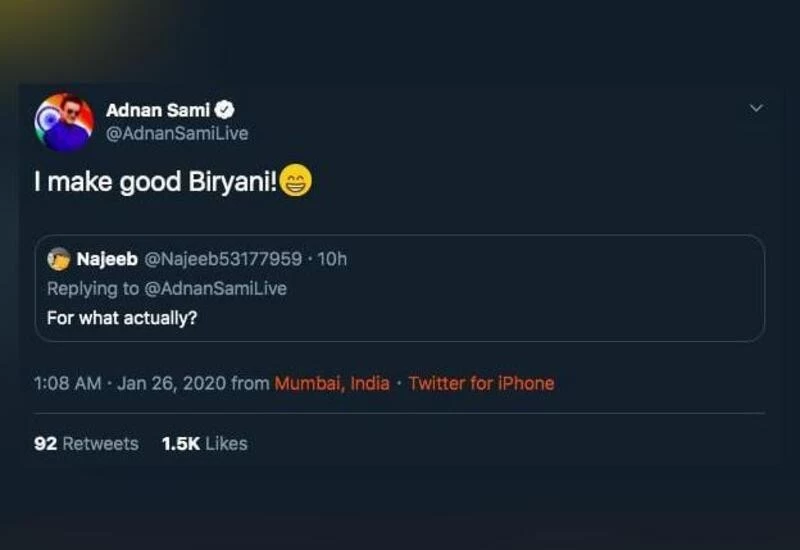Open the @Najeeb53177959 handle

(223, 259)
